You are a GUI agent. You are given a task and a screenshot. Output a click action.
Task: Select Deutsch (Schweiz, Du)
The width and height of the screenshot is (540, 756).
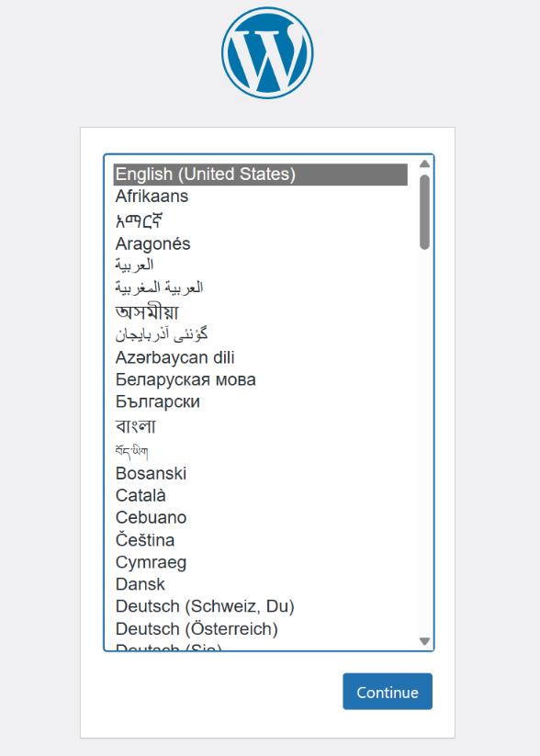(x=261, y=606)
